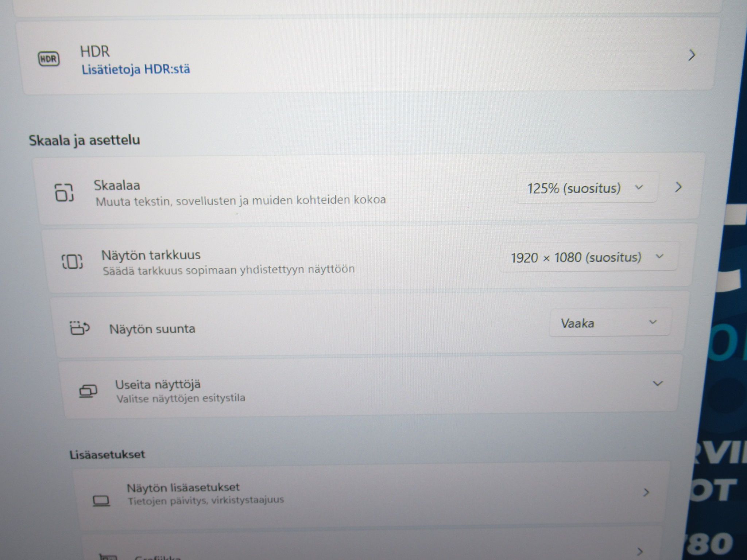
Task: Click the Näytön tarkkuus row title
Action: click(151, 255)
